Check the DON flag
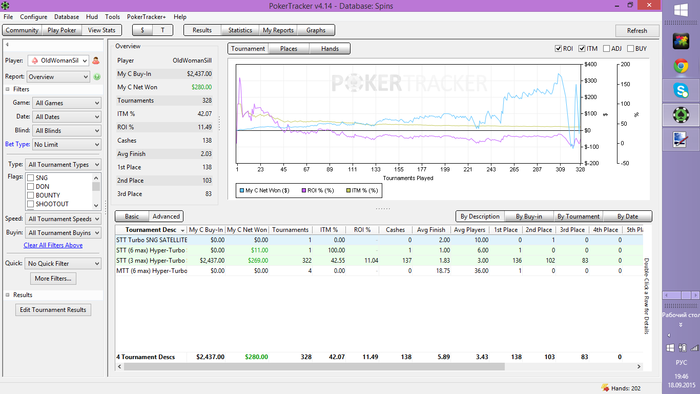 pyautogui.click(x=30, y=187)
